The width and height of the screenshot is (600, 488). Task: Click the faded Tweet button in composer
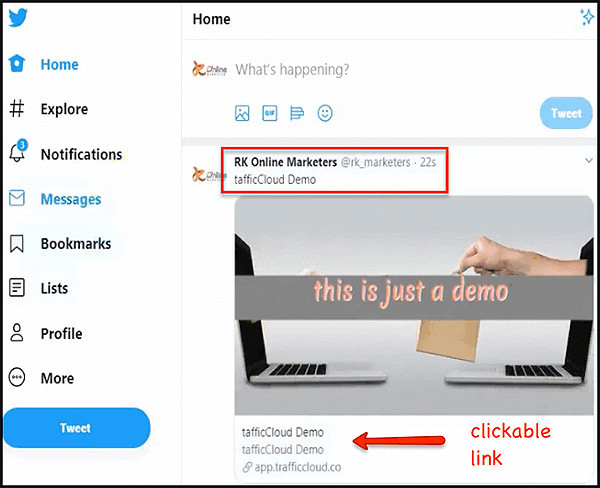tap(566, 113)
